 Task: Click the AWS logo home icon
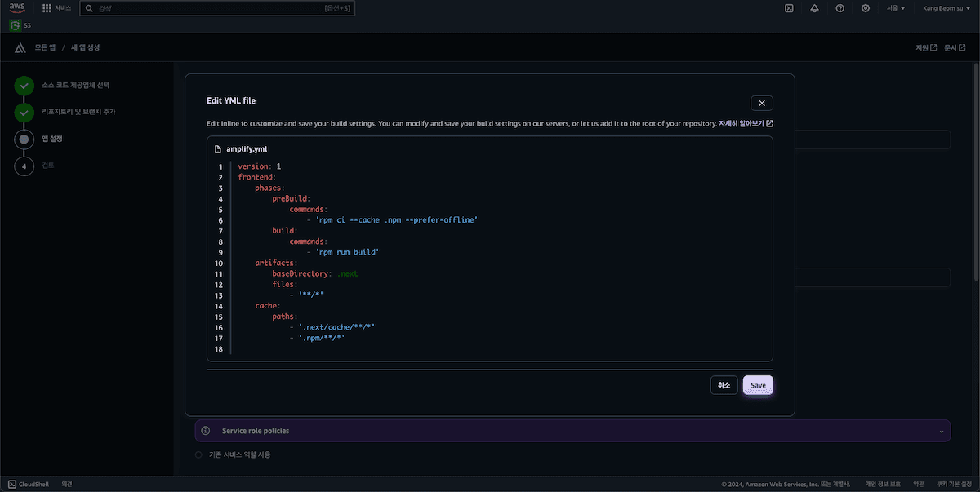17,8
